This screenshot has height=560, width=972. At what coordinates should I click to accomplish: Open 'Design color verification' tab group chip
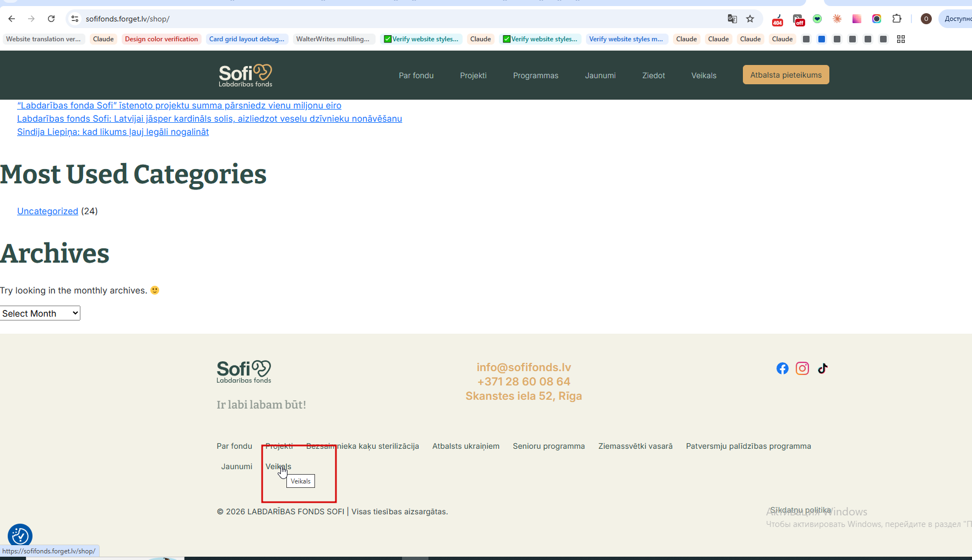161,39
